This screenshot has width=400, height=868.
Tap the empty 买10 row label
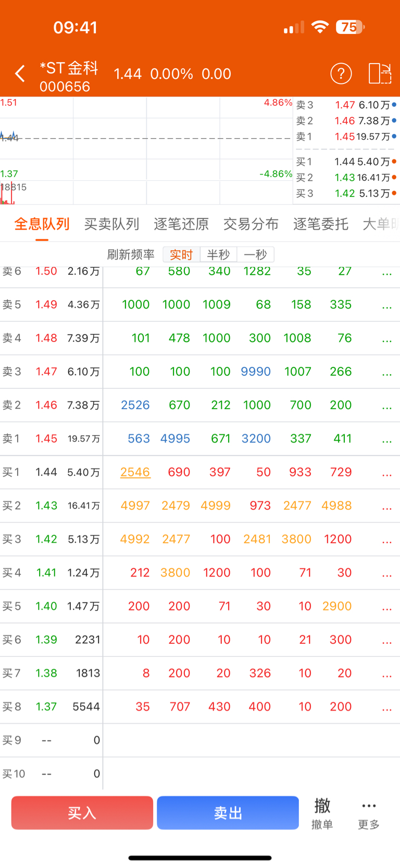pyautogui.click(x=14, y=774)
